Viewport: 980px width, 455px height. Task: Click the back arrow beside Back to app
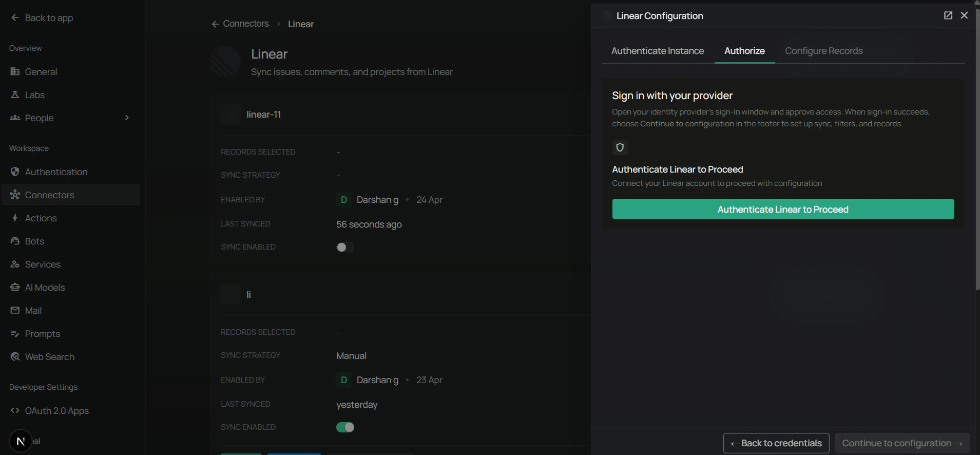pyautogui.click(x=15, y=17)
